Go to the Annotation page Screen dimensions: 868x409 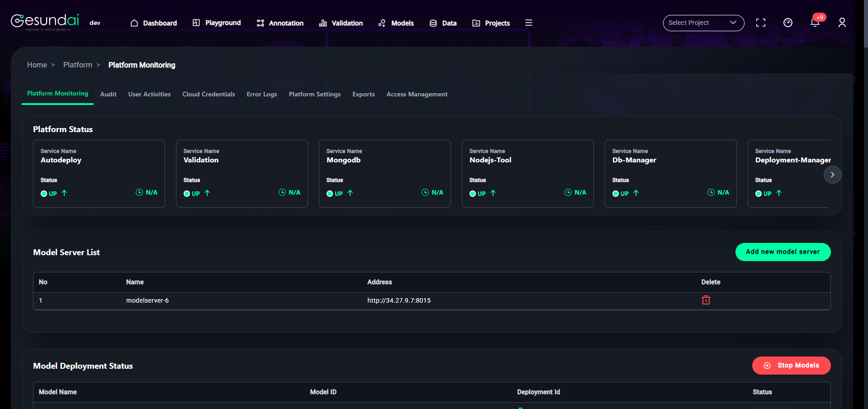pyautogui.click(x=280, y=23)
